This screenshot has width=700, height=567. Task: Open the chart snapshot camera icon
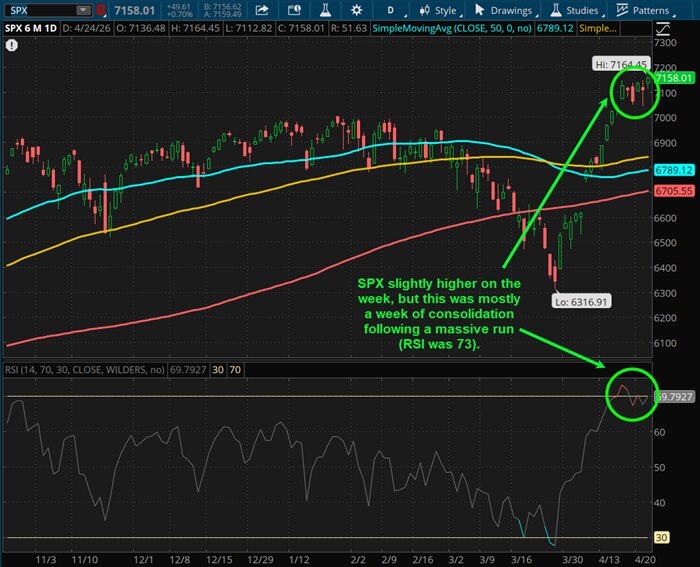click(x=294, y=10)
